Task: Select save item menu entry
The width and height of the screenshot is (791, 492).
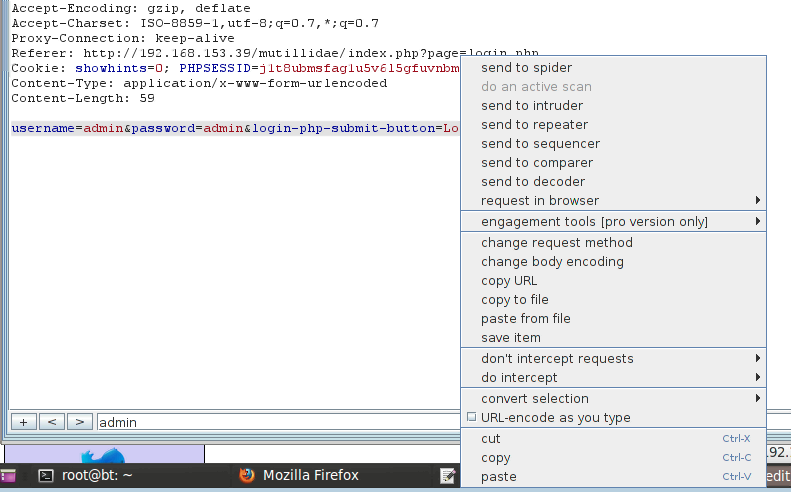Action: (510, 338)
